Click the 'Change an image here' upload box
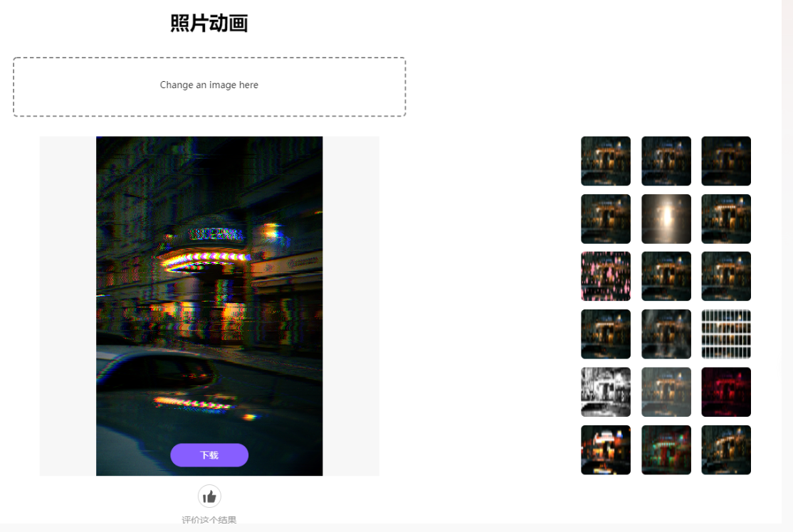 [x=209, y=87]
